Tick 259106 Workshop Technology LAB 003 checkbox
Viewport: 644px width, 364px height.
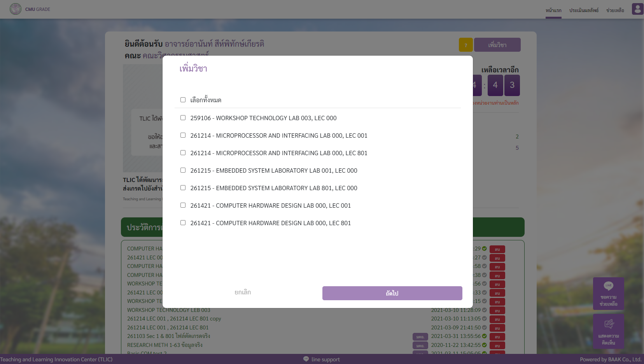tap(183, 118)
